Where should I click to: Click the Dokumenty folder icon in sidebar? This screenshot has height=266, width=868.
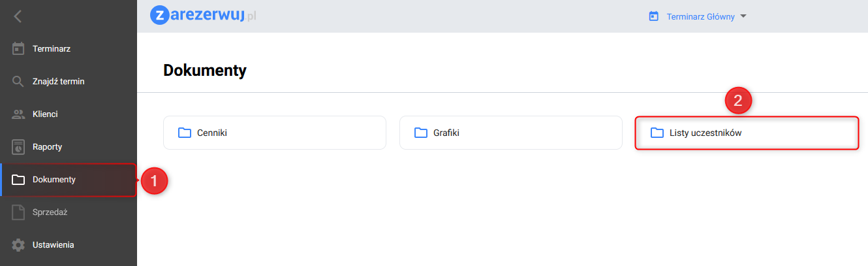point(18,180)
